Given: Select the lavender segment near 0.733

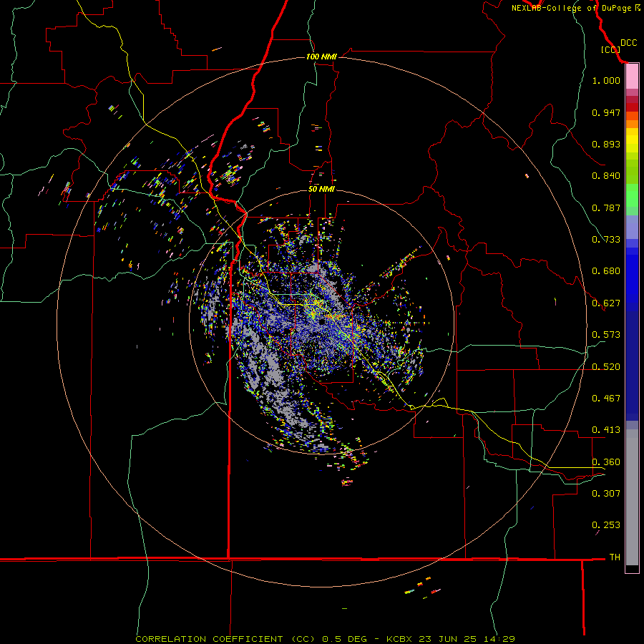Looking at the screenshot, I should click(632, 227).
